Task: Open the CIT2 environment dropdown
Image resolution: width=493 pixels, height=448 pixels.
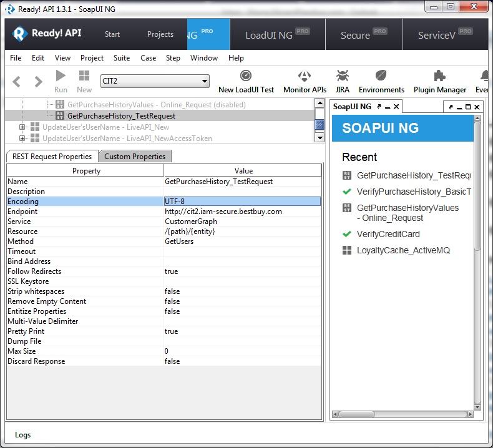Action: click(x=155, y=81)
